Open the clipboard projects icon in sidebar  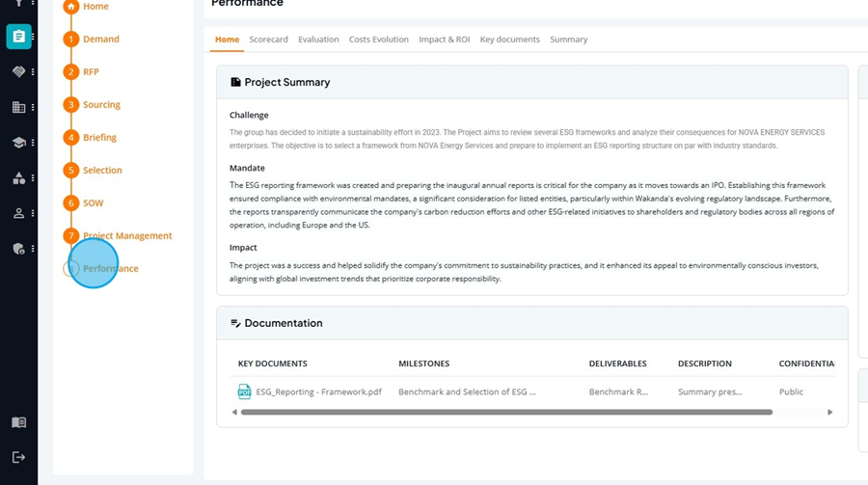pyautogui.click(x=18, y=37)
